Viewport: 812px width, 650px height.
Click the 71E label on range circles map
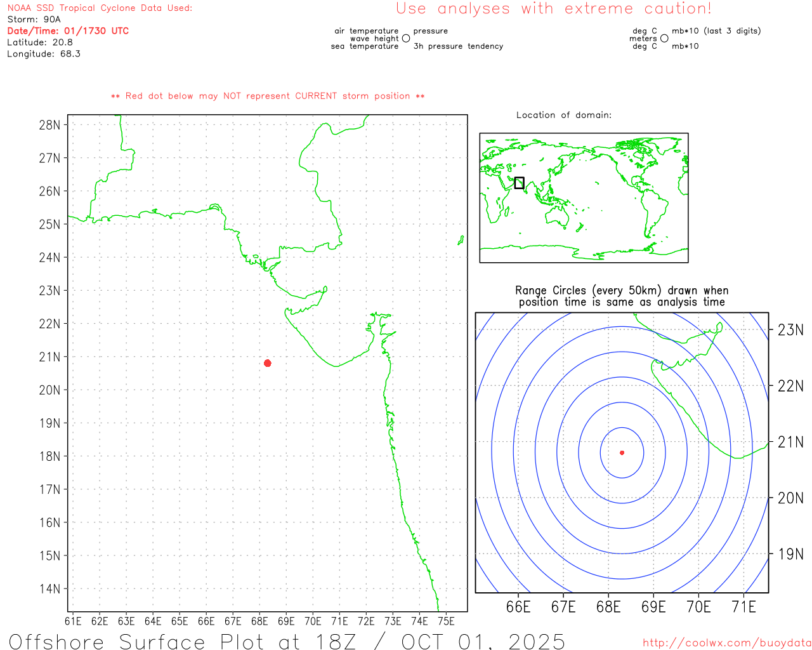click(743, 607)
